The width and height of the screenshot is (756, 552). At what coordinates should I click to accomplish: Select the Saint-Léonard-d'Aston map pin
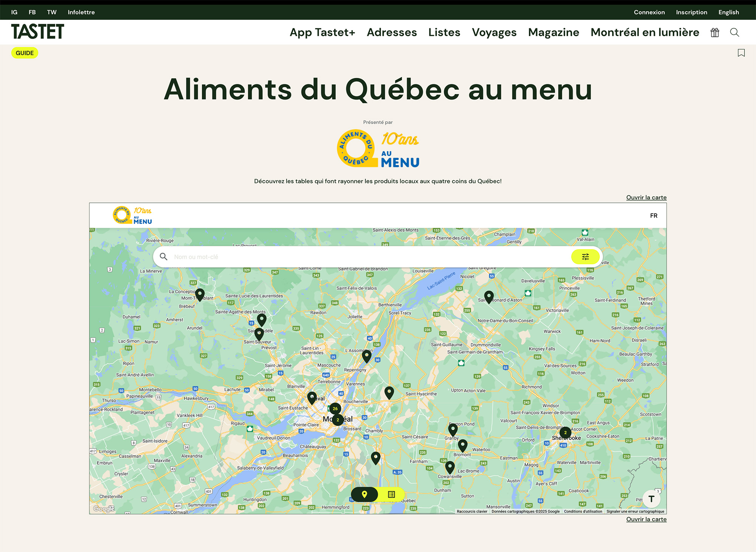pos(489,297)
